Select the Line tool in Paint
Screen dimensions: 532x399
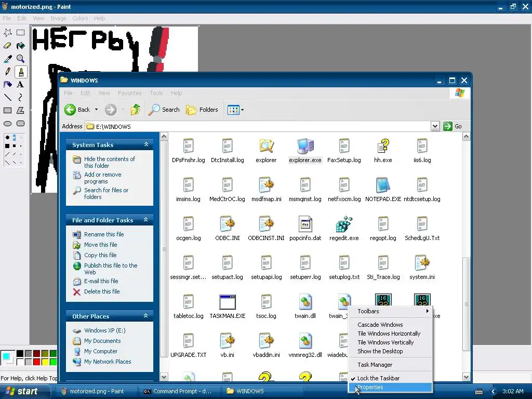click(x=7, y=97)
